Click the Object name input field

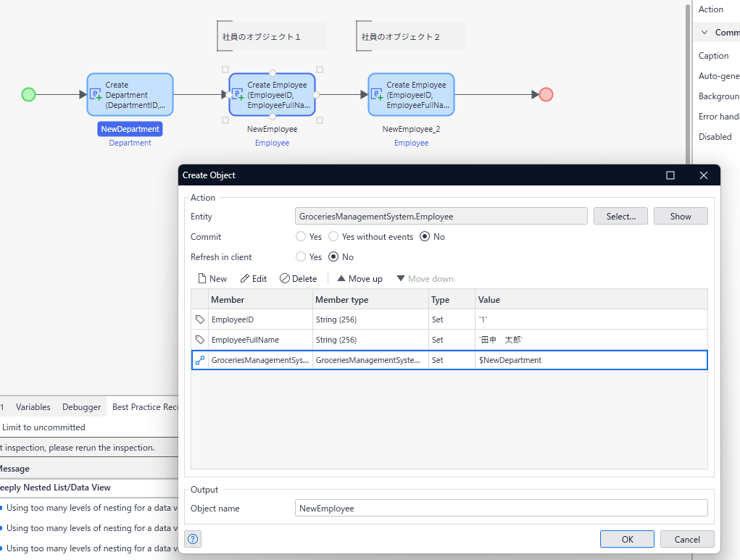click(x=502, y=508)
